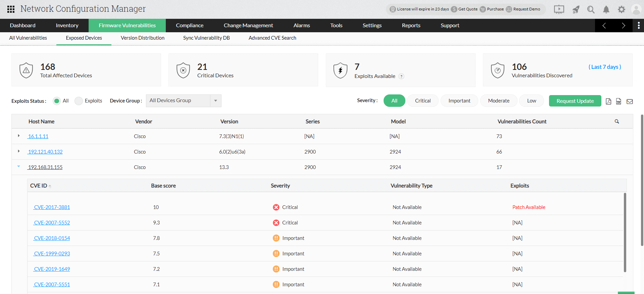Screen dimensions: 644x294
Task: Open notifications bell icon
Action: [606, 9]
